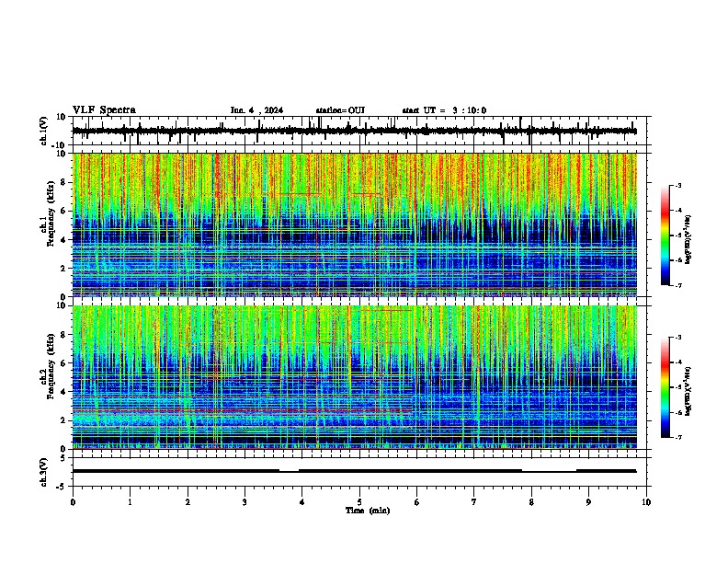
Task: Click time axis tick label '9'
Action: click(x=588, y=502)
